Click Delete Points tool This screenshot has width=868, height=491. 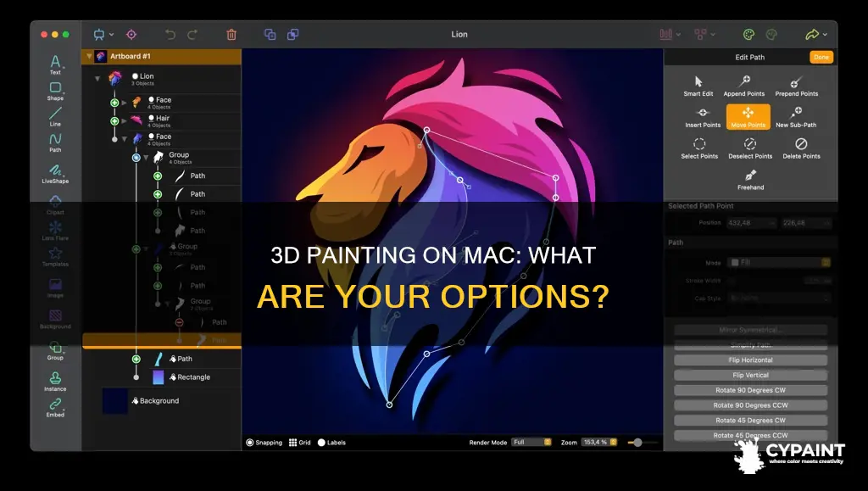[801, 148]
